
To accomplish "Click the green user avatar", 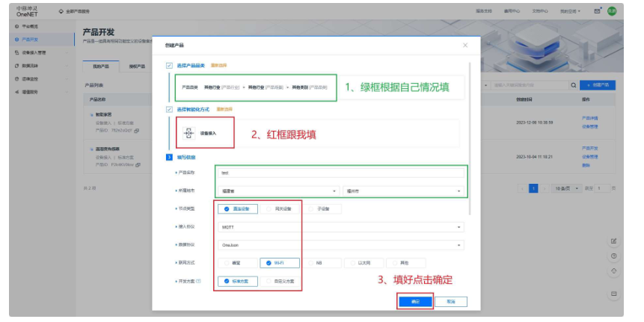I will (x=612, y=11).
